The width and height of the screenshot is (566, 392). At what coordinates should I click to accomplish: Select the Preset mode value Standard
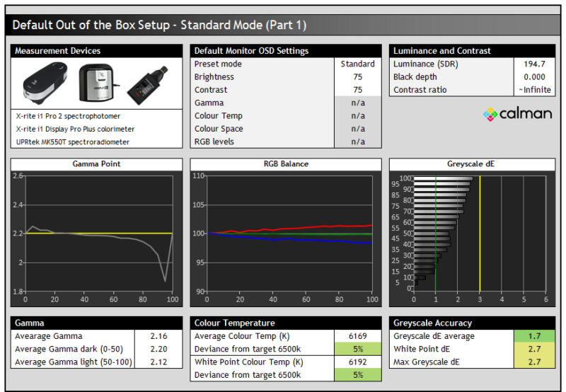pyautogui.click(x=357, y=64)
